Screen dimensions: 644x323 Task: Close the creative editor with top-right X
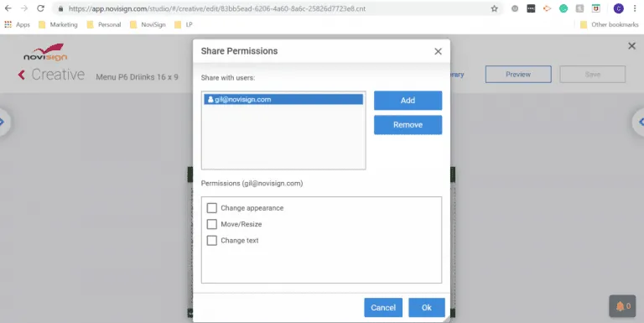tap(632, 46)
